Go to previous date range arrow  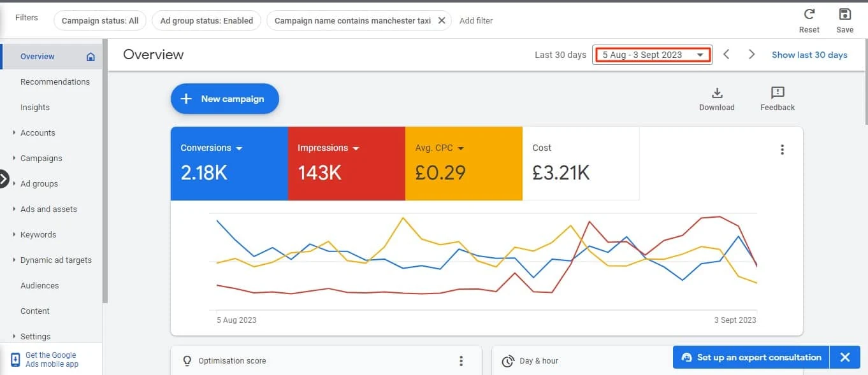click(x=727, y=55)
